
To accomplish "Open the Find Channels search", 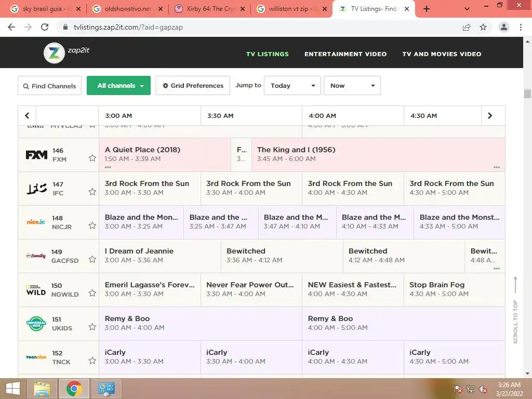I will [x=49, y=86].
